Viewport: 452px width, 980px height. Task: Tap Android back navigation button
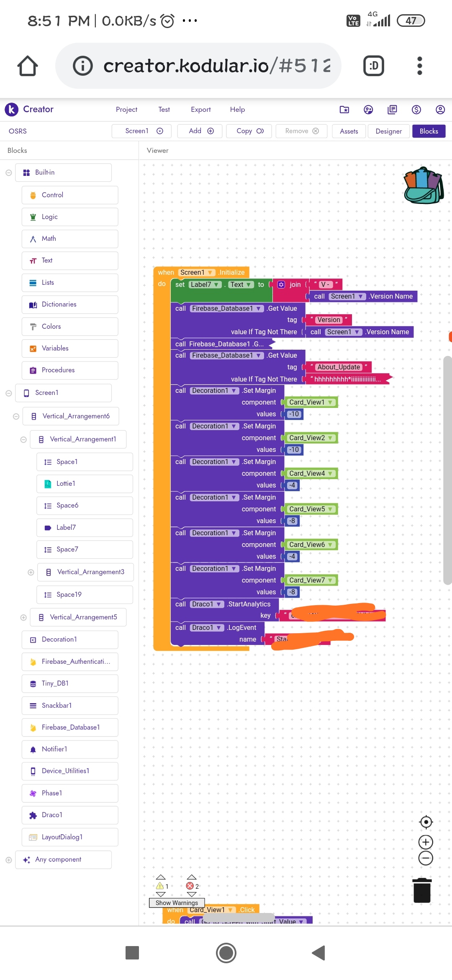[319, 953]
